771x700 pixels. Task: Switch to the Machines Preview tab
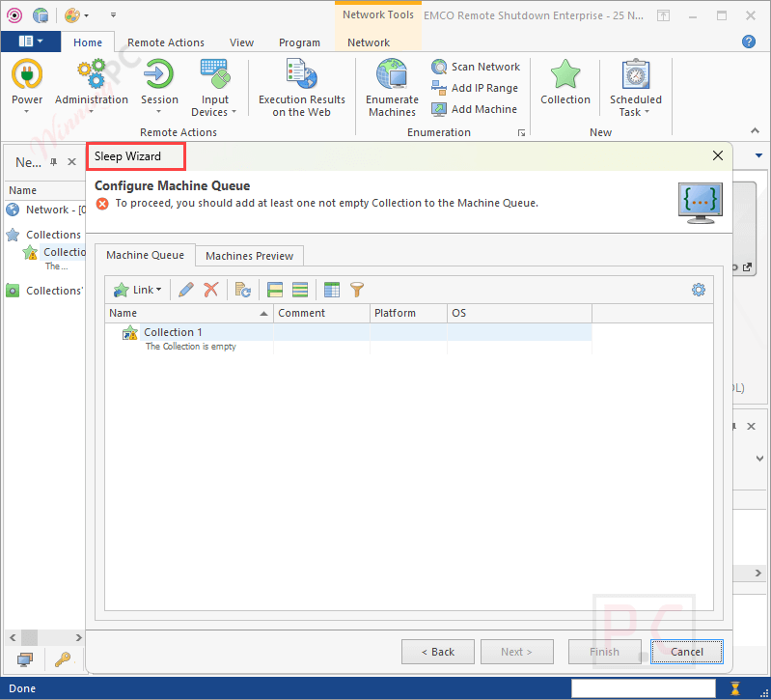pyautogui.click(x=249, y=256)
